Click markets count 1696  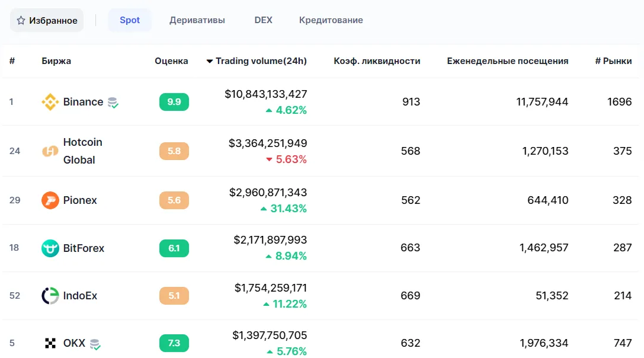[x=619, y=102]
